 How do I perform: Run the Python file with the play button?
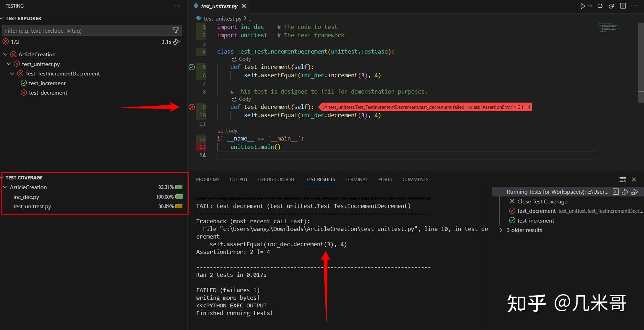[583, 6]
